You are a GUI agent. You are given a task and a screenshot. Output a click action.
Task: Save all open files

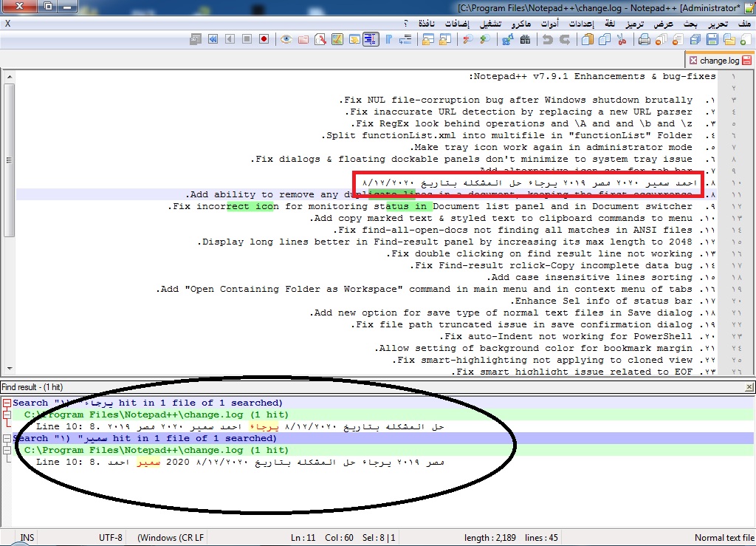click(x=695, y=38)
